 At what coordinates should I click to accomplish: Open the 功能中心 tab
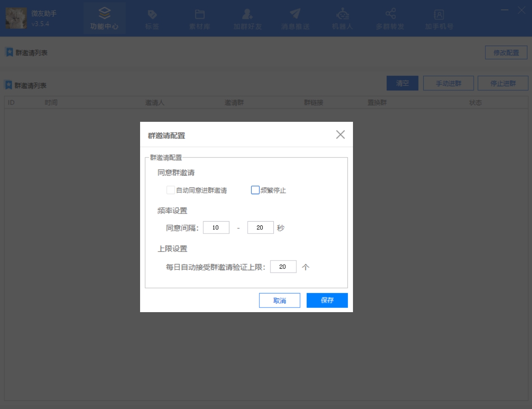tap(104, 19)
